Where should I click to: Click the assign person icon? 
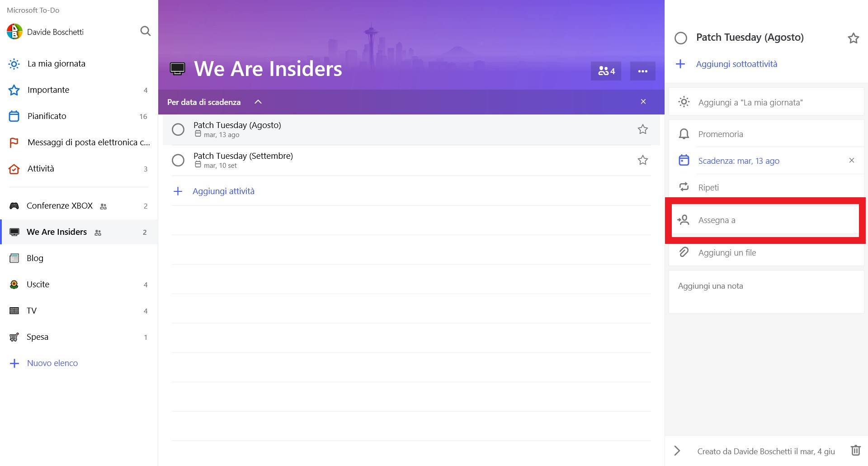[x=683, y=220]
